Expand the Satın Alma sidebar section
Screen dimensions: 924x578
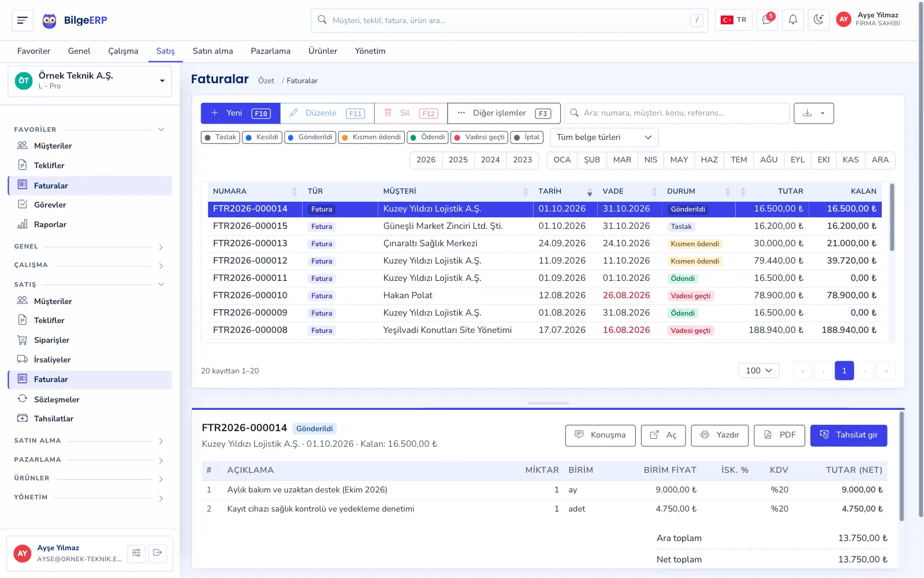[x=90, y=441]
